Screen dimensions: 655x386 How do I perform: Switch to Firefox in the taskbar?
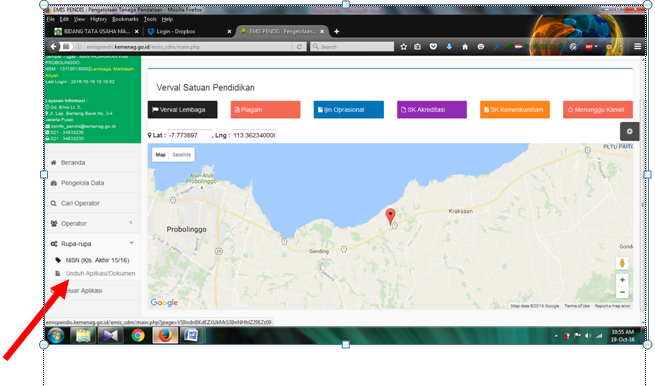pyautogui.click(x=165, y=335)
